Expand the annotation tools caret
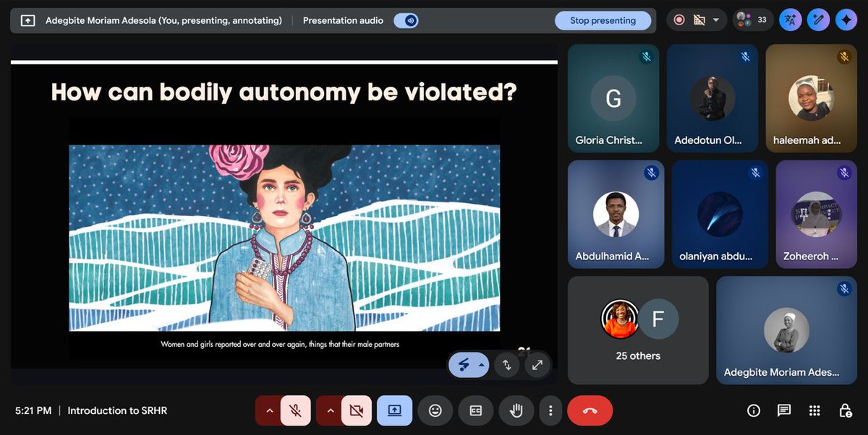 tap(482, 365)
